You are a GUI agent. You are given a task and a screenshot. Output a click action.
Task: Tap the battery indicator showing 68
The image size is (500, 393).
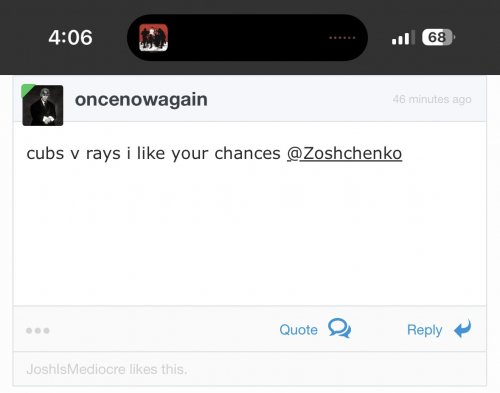click(x=438, y=37)
